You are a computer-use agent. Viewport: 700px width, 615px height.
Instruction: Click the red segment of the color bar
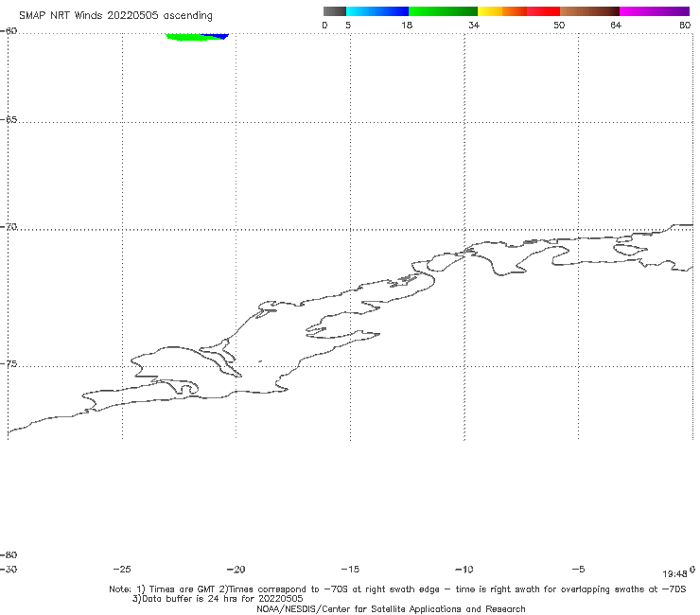(x=543, y=11)
